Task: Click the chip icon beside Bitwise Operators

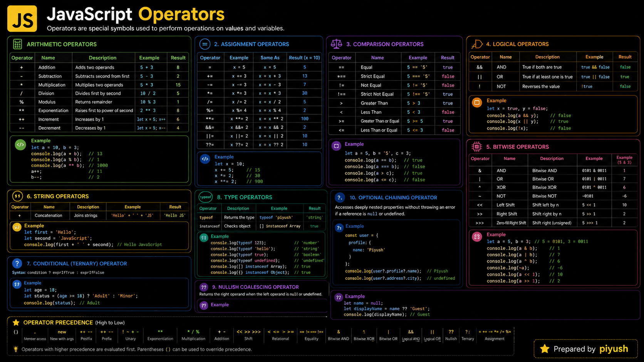Action: [477, 147]
